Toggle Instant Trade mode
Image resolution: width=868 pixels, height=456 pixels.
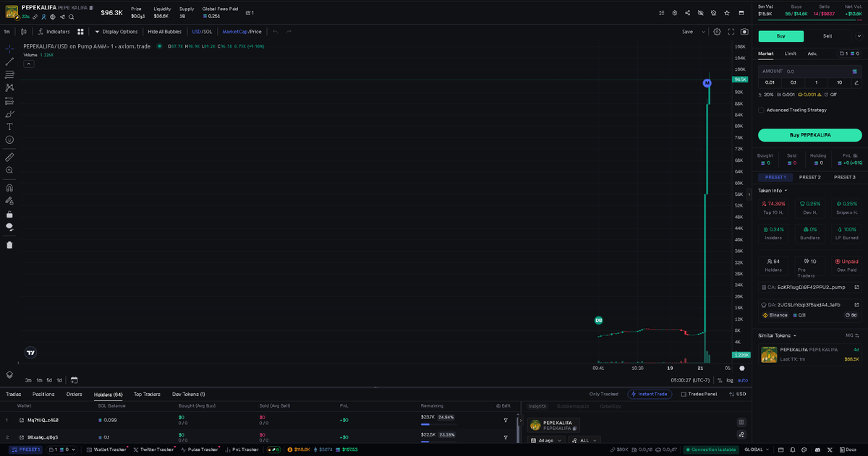click(x=650, y=394)
